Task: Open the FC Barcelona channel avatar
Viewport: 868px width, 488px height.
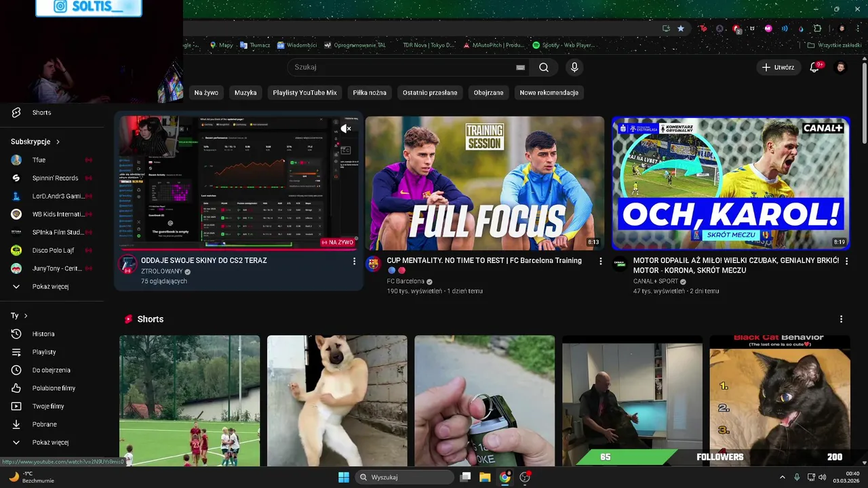Action: click(x=374, y=264)
